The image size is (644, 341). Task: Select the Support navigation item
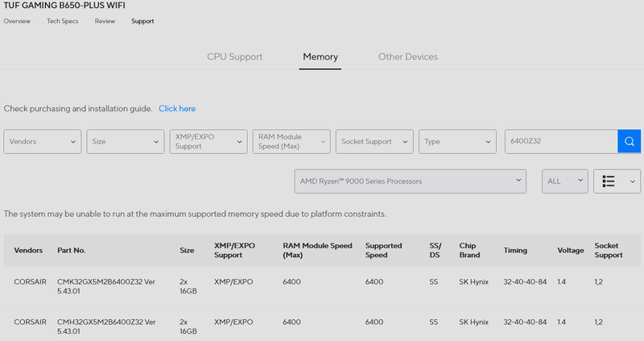click(x=142, y=21)
